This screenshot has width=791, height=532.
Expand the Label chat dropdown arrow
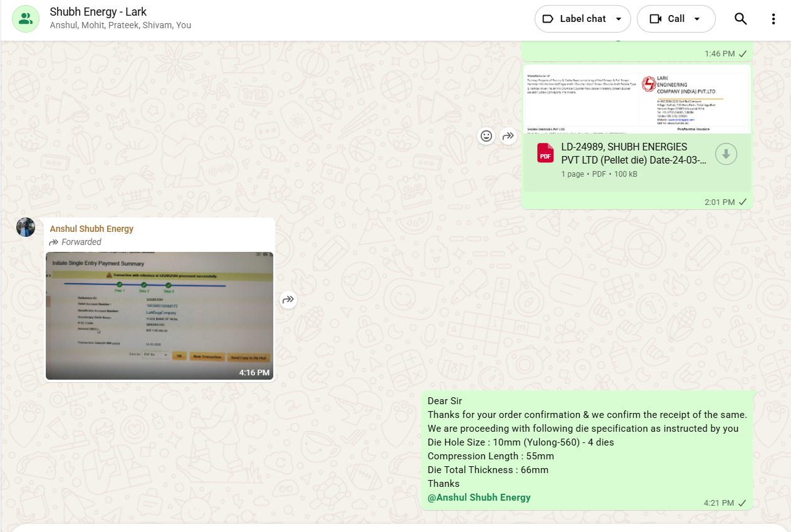tap(619, 19)
